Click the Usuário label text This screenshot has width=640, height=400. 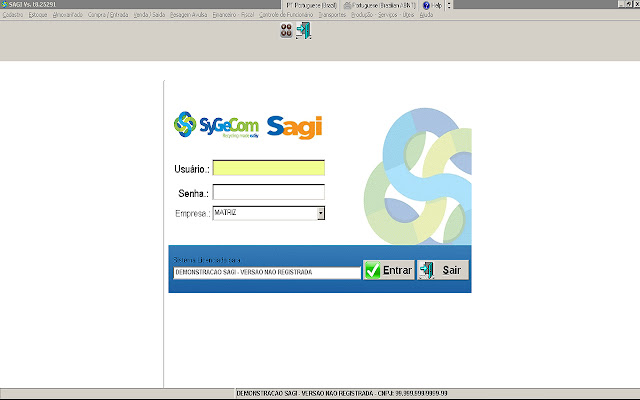point(191,169)
